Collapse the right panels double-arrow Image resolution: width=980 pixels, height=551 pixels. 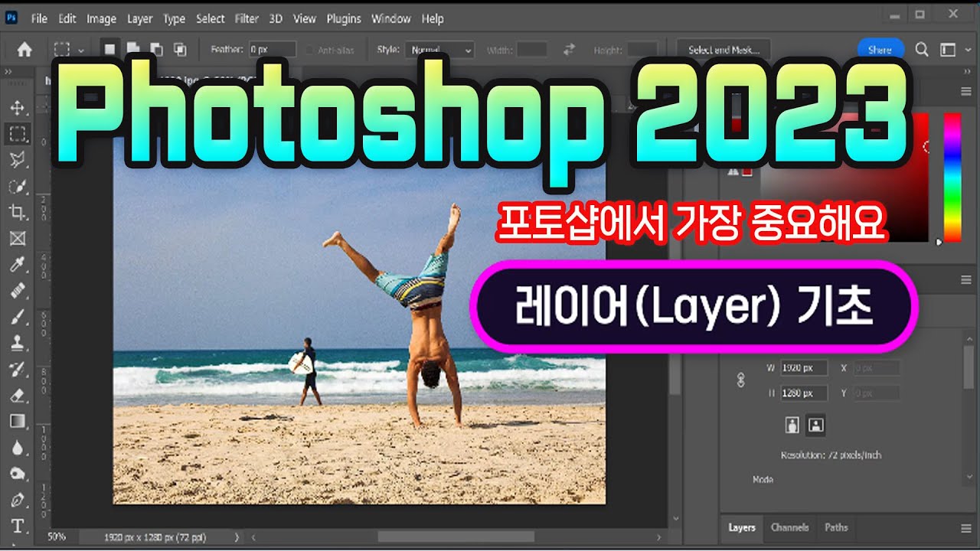[968, 71]
